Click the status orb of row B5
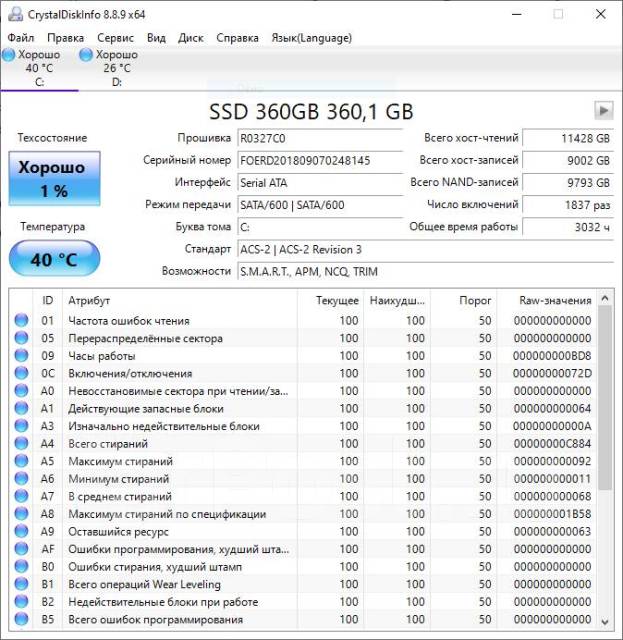The height and width of the screenshot is (640, 623). [x=21, y=620]
